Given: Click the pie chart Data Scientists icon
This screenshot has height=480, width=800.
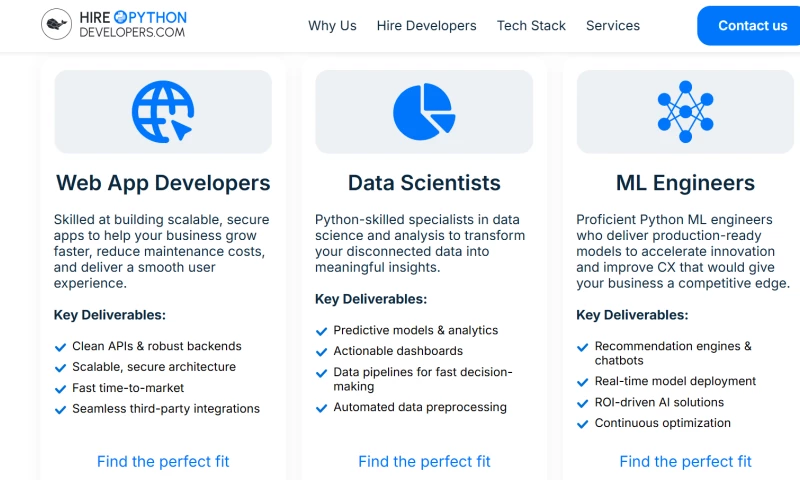Looking at the screenshot, I should pos(424,111).
